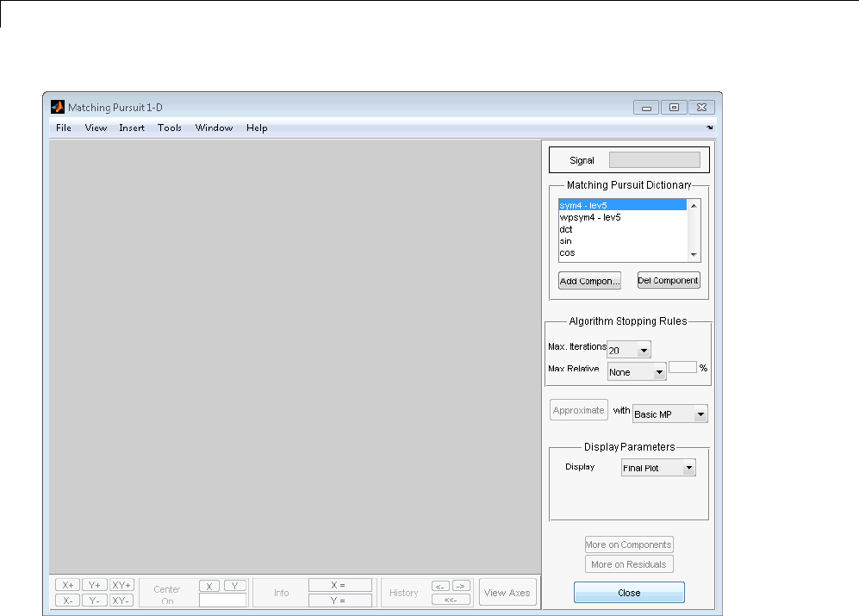Click Del Component button
Screen dimensions: 859x616
(669, 280)
